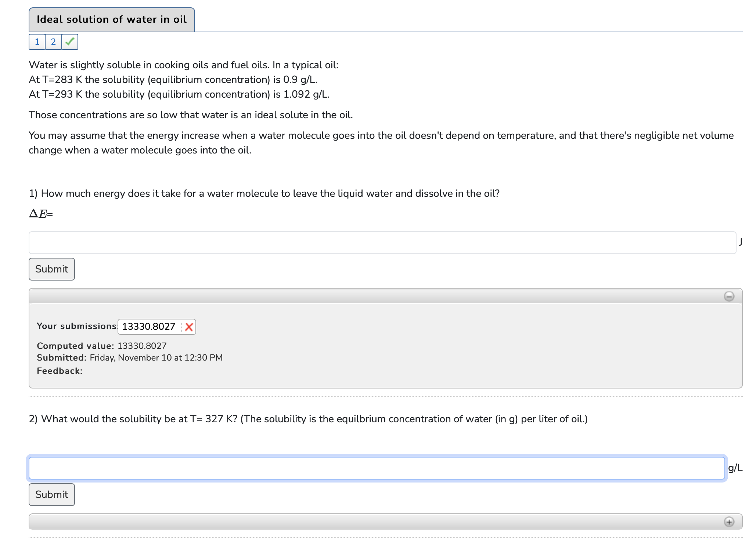Screen dimensions: 756x542
Task: Submit the ΔE energy answer
Action: 52,269
